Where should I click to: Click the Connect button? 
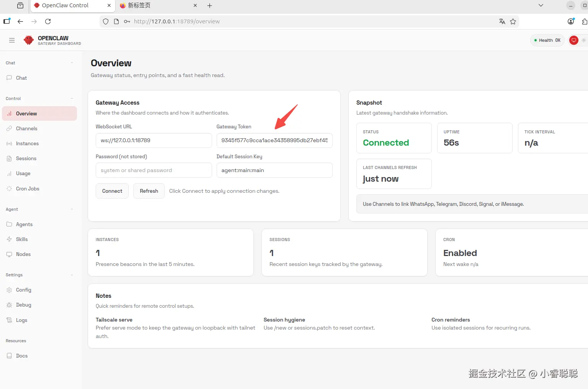(x=112, y=191)
